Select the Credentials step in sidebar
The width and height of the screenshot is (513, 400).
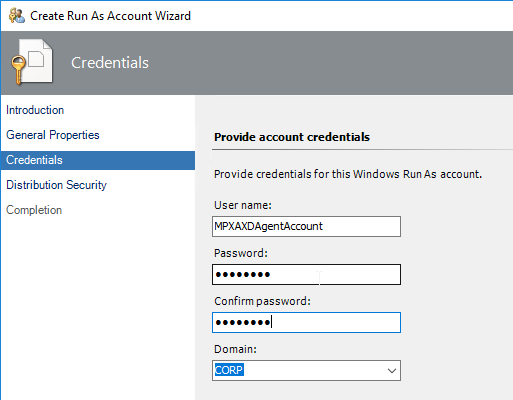(x=98, y=160)
